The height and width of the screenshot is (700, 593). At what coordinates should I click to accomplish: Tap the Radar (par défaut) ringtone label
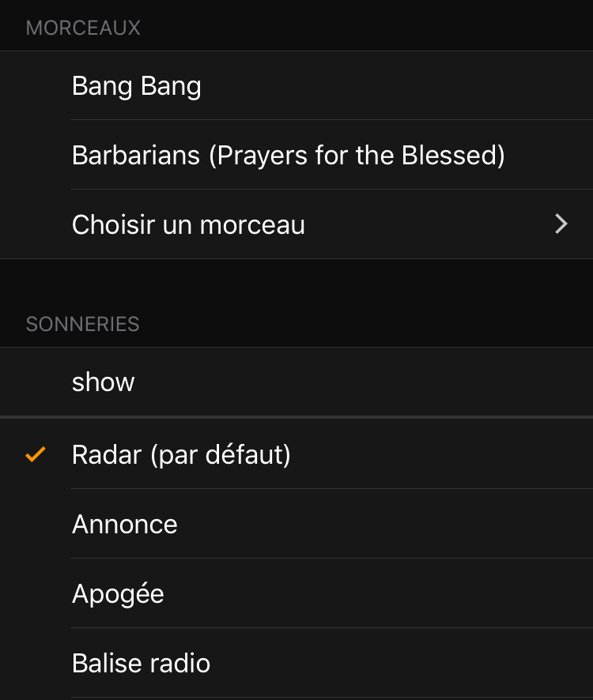[x=181, y=455]
